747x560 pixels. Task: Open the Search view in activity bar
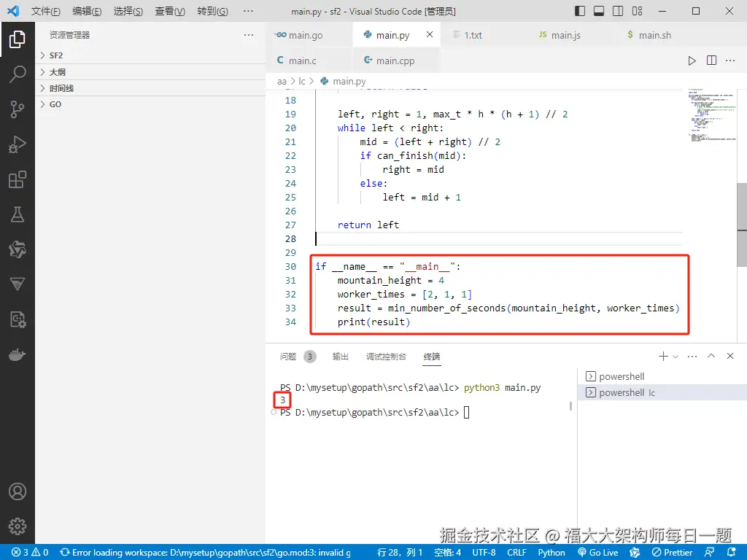18,74
